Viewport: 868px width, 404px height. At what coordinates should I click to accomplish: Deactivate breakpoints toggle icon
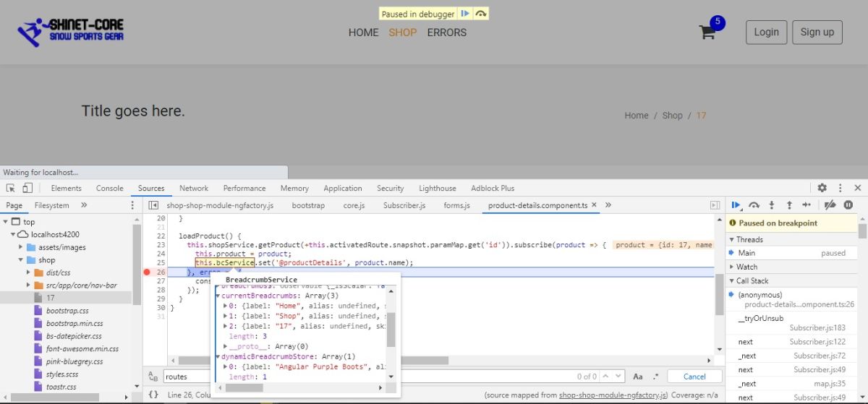830,205
